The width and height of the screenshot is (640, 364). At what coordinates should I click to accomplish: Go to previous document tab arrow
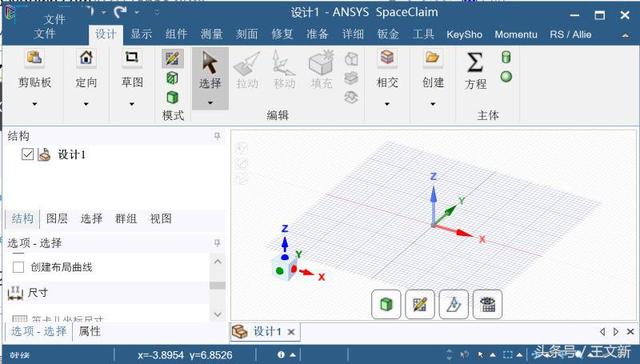point(602,332)
